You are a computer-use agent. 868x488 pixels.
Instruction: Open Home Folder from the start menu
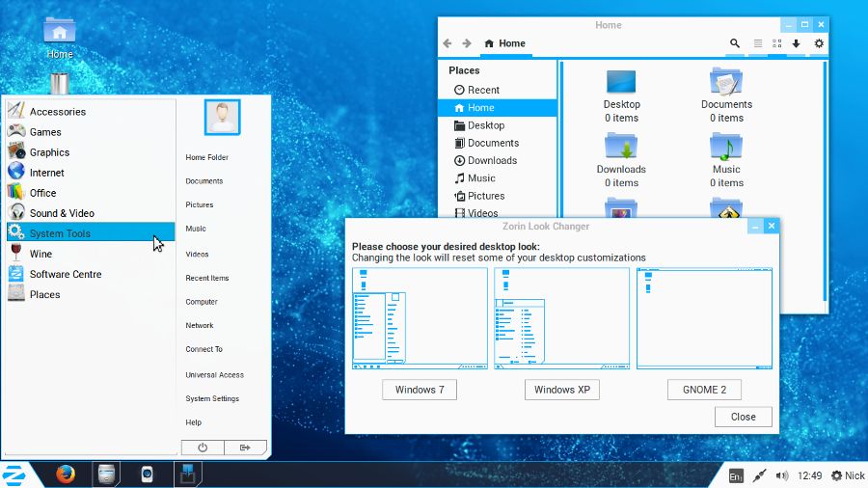pos(207,157)
